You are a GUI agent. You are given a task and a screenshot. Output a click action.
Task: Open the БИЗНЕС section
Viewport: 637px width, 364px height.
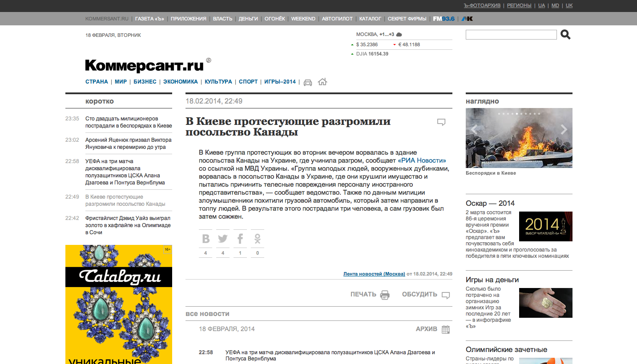[145, 82]
